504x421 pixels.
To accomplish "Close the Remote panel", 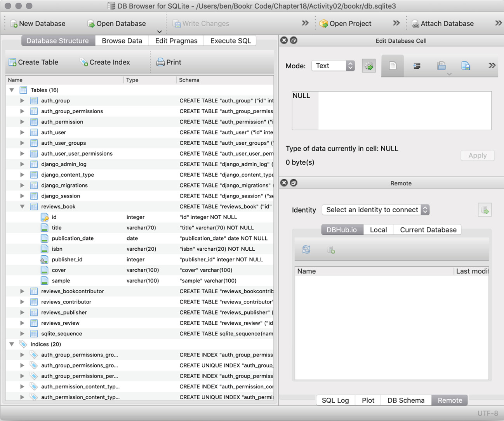I will tap(284, 183).
